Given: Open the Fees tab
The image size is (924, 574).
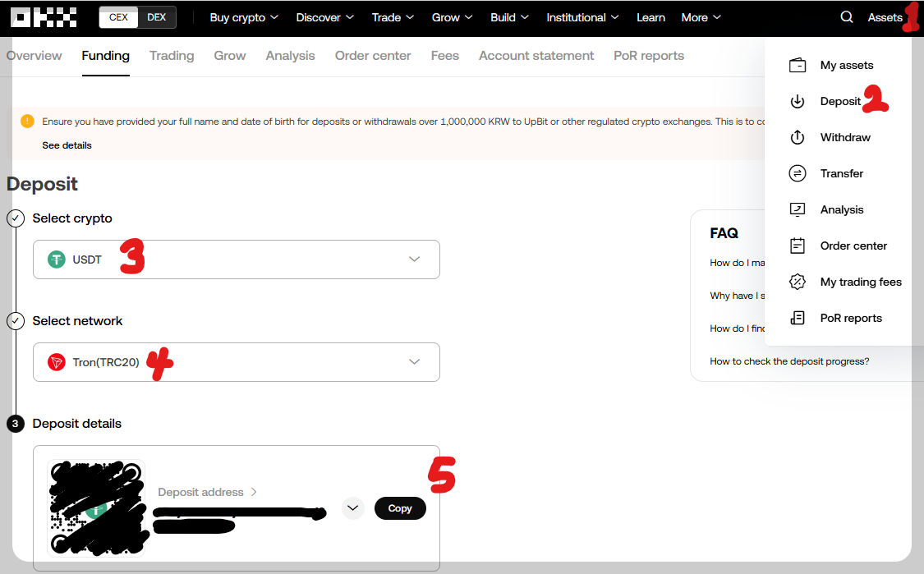Looking at the screenshot, I should coord(445,55).
